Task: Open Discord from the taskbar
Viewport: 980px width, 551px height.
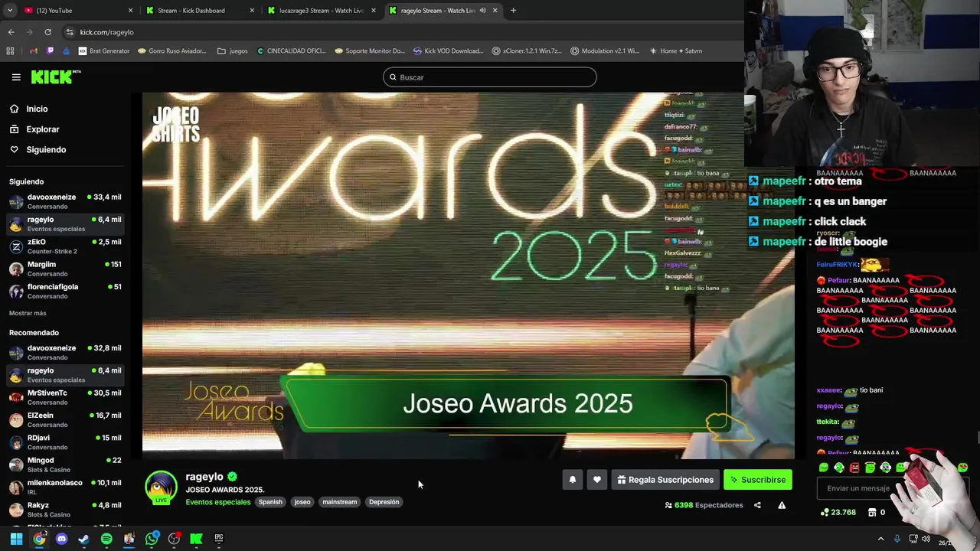Action: point(61,539)
